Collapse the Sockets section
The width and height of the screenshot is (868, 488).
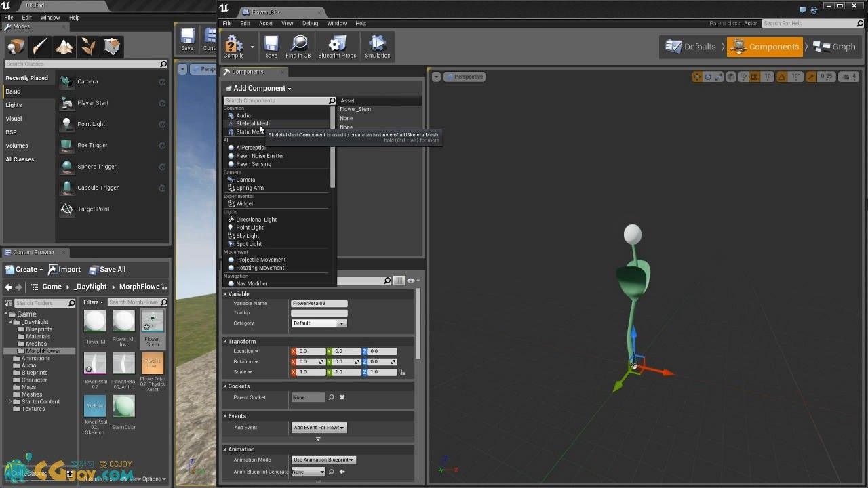(x=225, y=386)
